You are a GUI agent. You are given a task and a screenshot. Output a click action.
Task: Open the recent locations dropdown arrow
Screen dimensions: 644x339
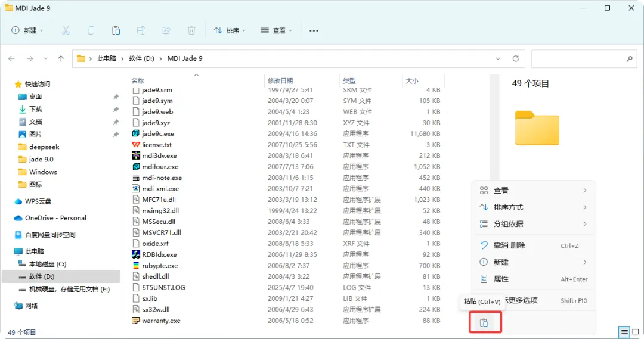45,59
